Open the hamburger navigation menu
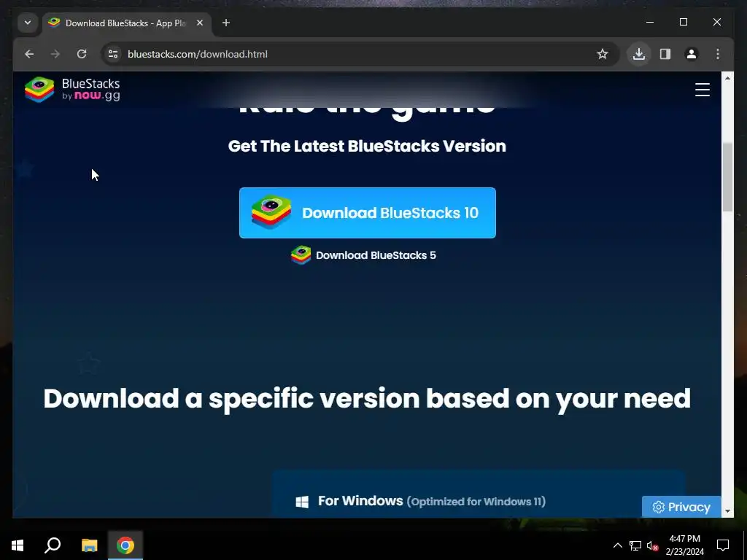The height and width of the screenshot is (560, 747). (x=703, y=90)
